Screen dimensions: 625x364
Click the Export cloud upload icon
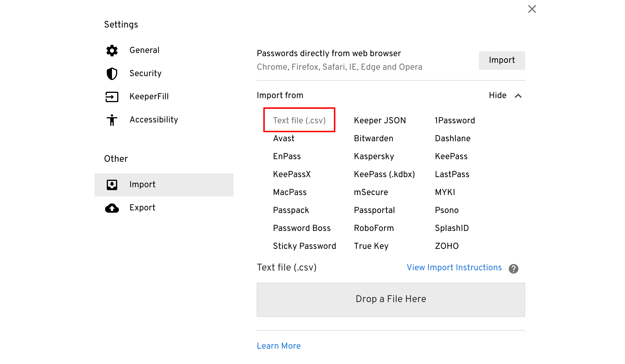112,208
